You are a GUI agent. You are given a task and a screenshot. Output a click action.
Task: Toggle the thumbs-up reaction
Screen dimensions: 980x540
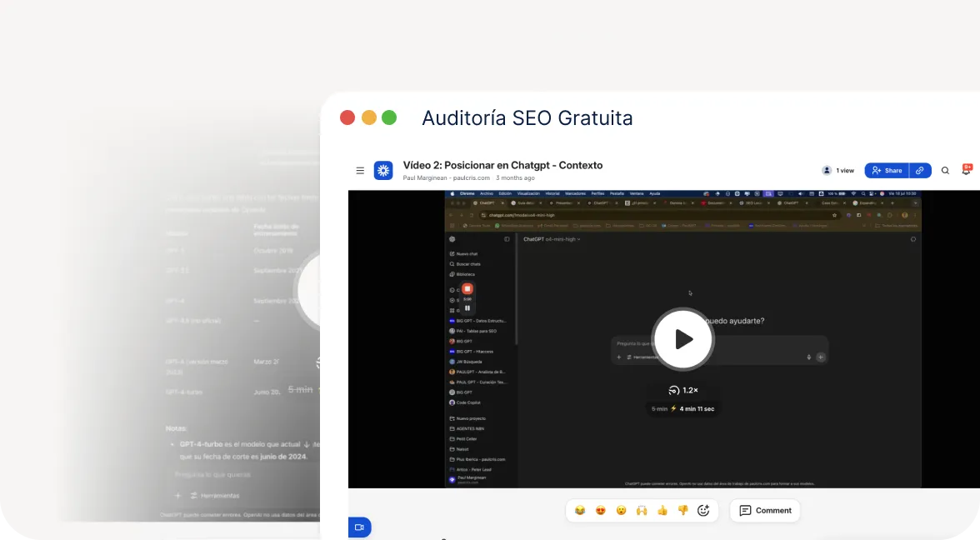tap(662, 510)
